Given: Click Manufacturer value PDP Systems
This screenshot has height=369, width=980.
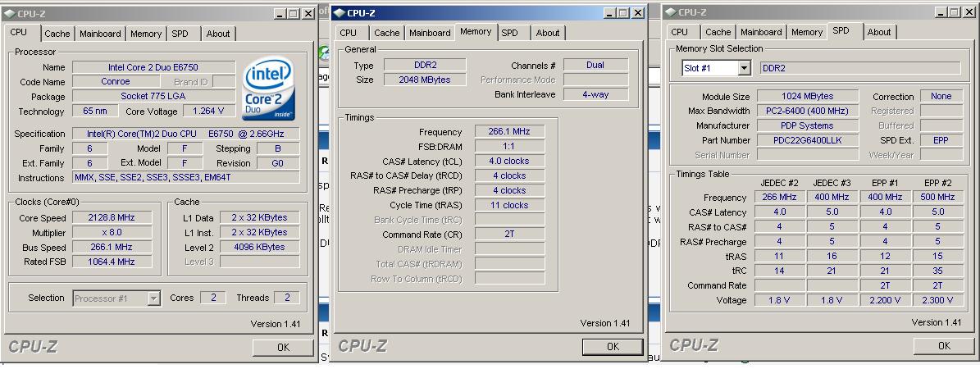Looking at the screenshot, I should coord(808,125).
